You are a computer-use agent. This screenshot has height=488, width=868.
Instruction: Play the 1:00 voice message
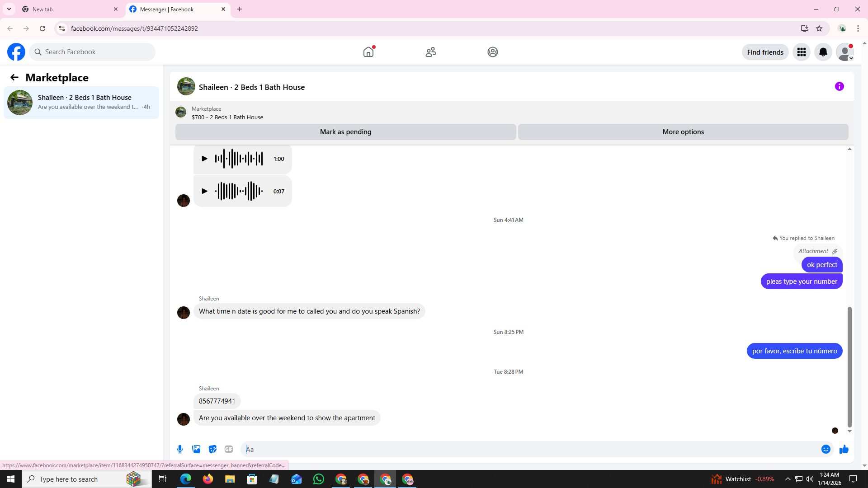[204, 159]
